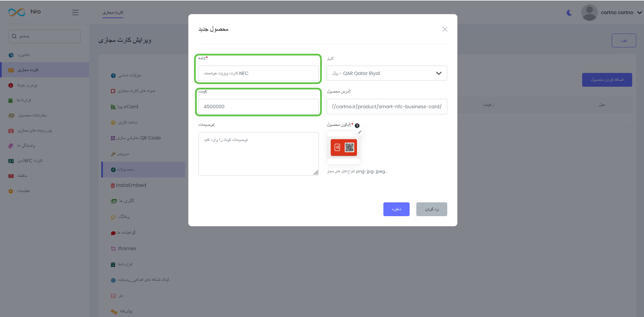Viewport: 644px width, 317px height.
Task: Sort by the price column header
Action: (x=488, y=105)
